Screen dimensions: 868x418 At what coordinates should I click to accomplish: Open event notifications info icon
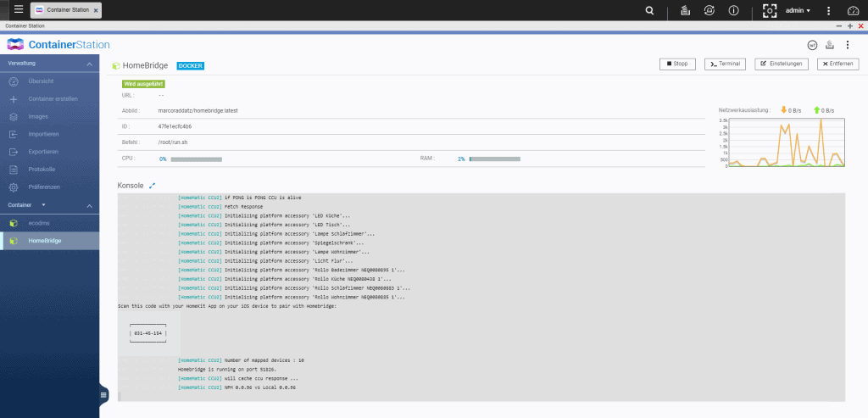coord(734,10)
